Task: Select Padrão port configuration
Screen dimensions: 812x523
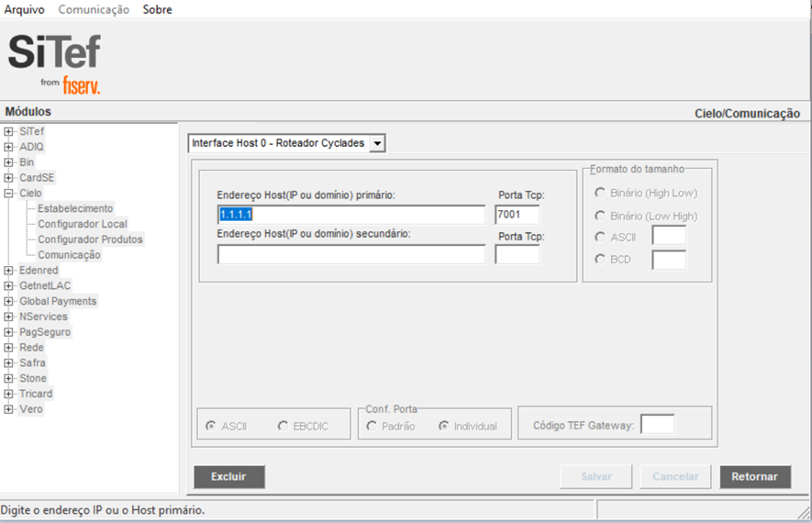Action: tap(372, 426)
